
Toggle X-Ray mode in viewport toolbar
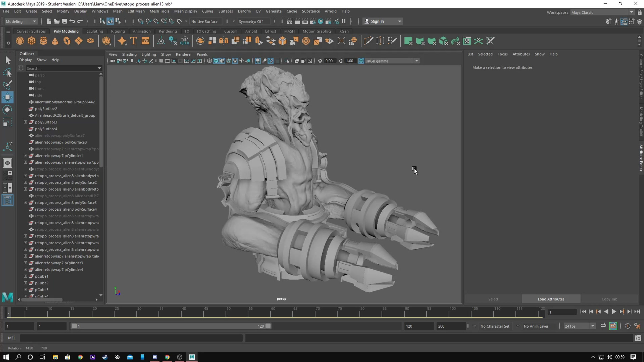click(297, 61)
